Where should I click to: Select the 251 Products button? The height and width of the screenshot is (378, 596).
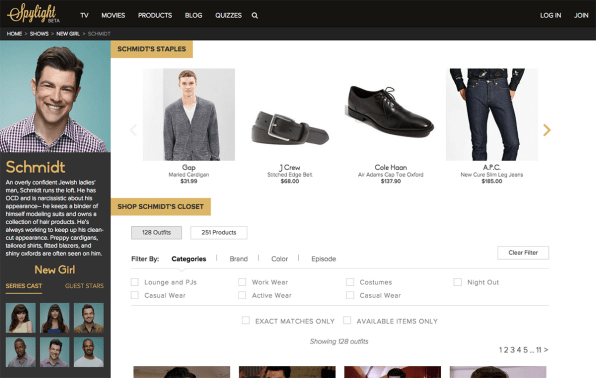point(219,233)
